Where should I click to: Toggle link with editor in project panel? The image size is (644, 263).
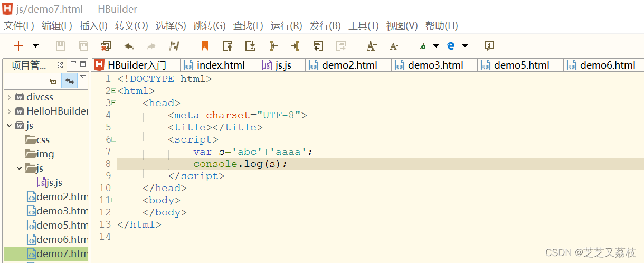[69, 81]
